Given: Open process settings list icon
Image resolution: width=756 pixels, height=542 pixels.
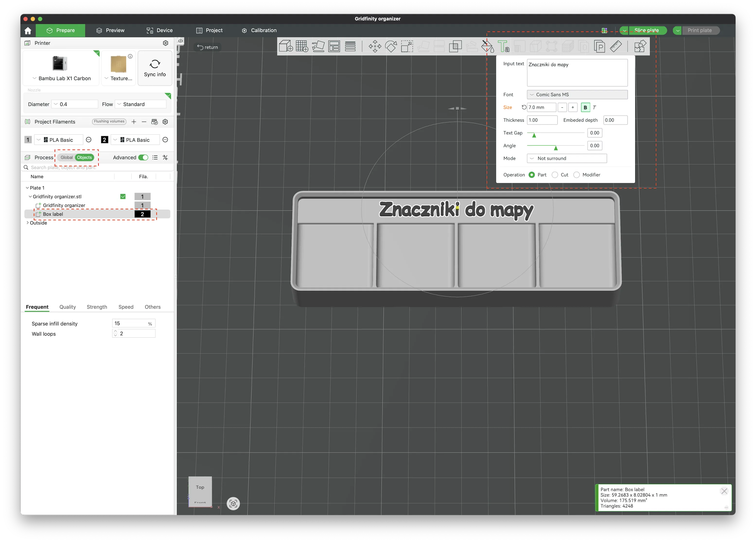Looking at the screenshot, I should [x=155, y=158].
